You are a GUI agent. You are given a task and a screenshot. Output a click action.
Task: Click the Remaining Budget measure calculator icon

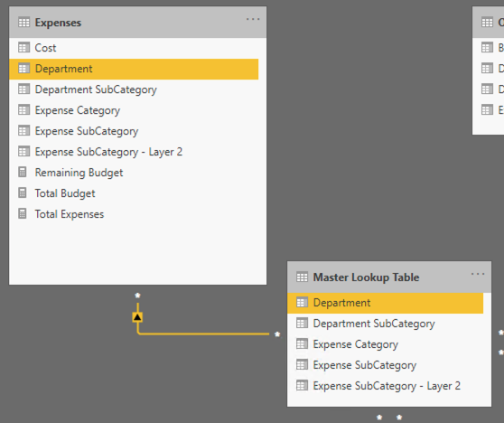(x=23, y=173)
